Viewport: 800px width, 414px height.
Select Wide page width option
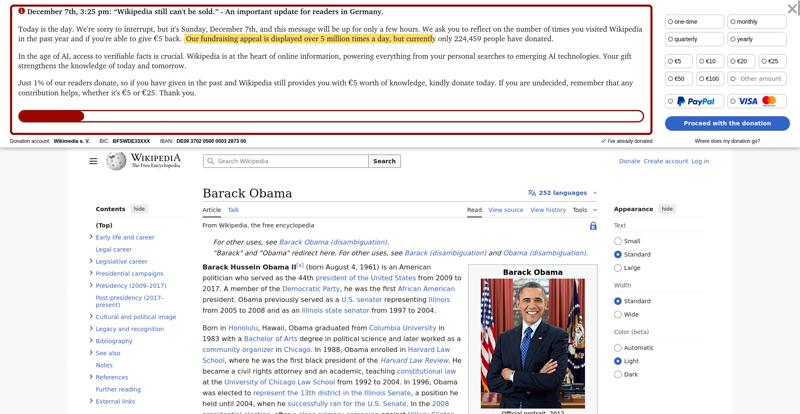618,314
